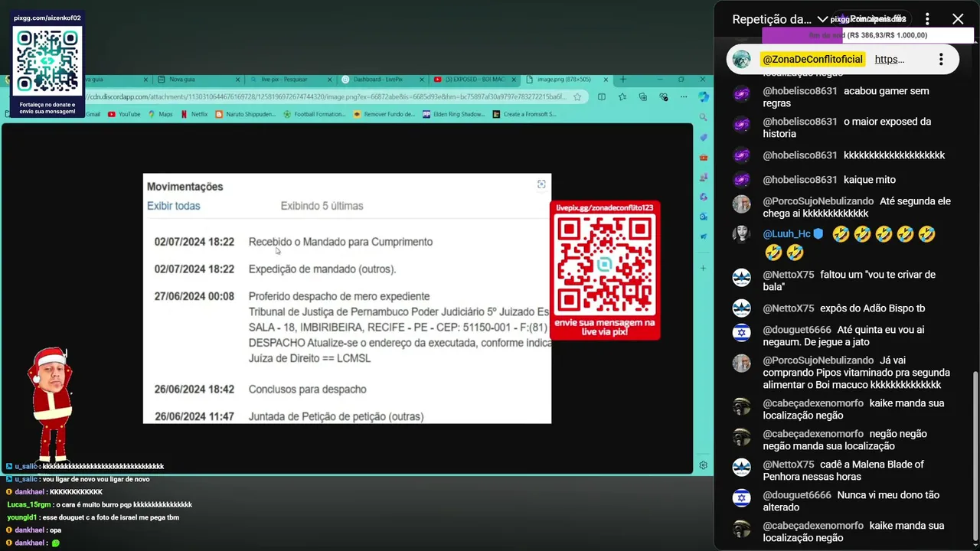Open the Elden Ring Shadow bookmark
980x551 pixels.
tap(455, 114)
